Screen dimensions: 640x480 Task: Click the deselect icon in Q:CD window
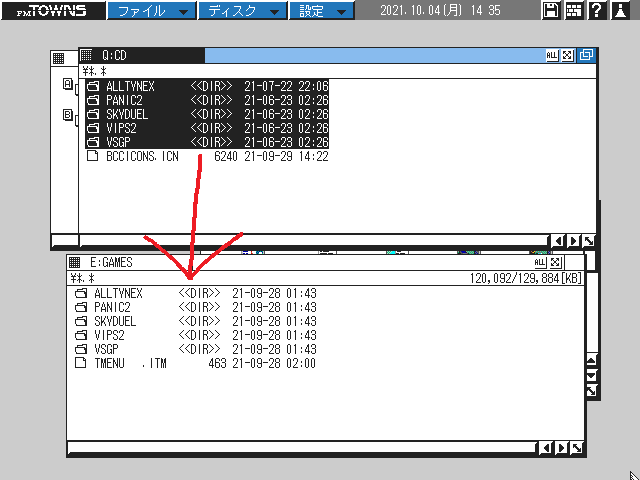click(x=567, y=55)
